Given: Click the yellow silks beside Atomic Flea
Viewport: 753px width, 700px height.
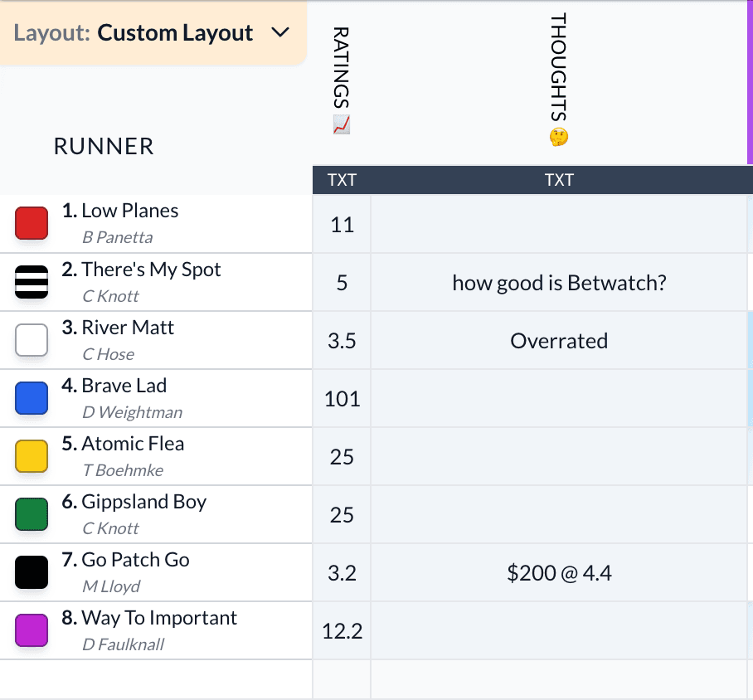Looking at the screenshot, I should pyautogui.click(x=31, y=455).
